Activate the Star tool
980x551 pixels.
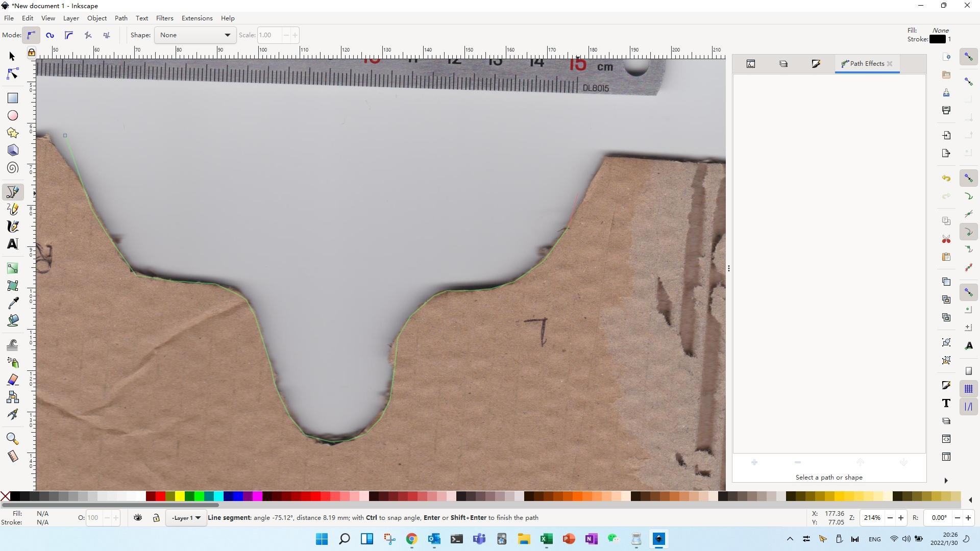pyautogui.click(x=12, y=133)
